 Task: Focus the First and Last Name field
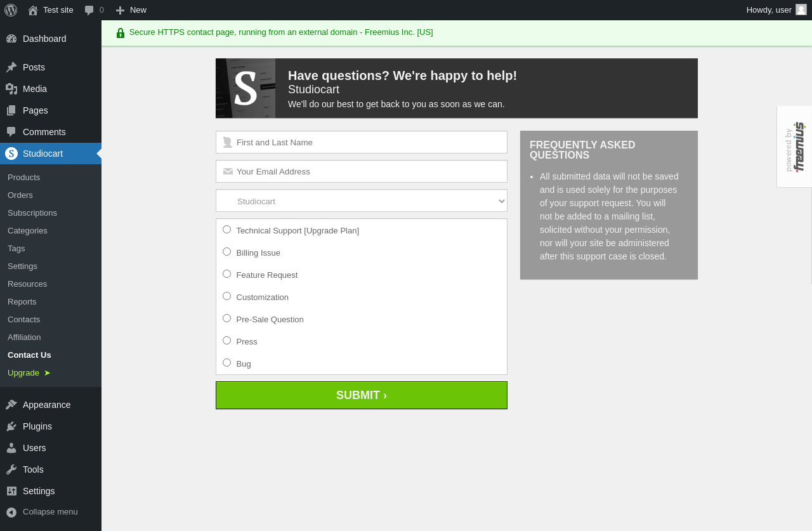(x=362, y=142)
